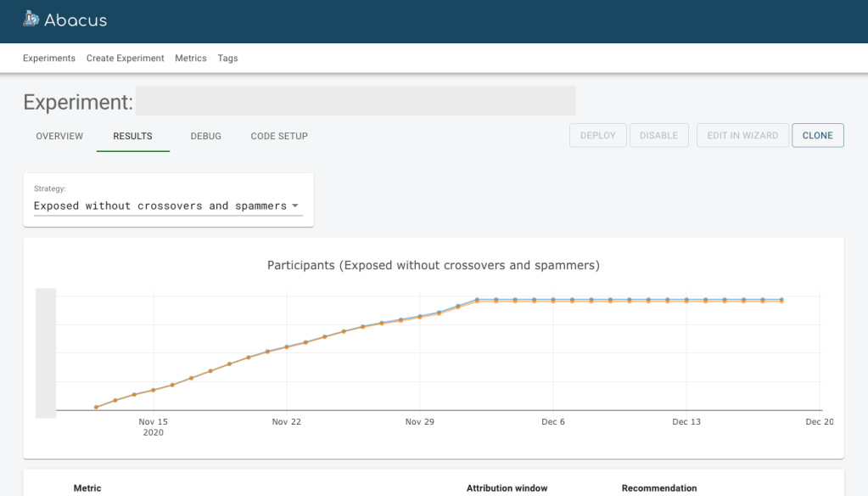The height and width of the screenshot is (496, 868).
Task: Expand the Strategy dropdown arrow
Action: click(x=295, y=206)
